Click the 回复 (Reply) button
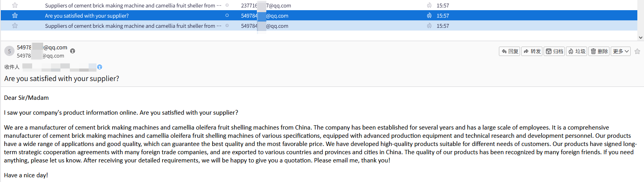The image size is (644, 182). click(509, 51)
